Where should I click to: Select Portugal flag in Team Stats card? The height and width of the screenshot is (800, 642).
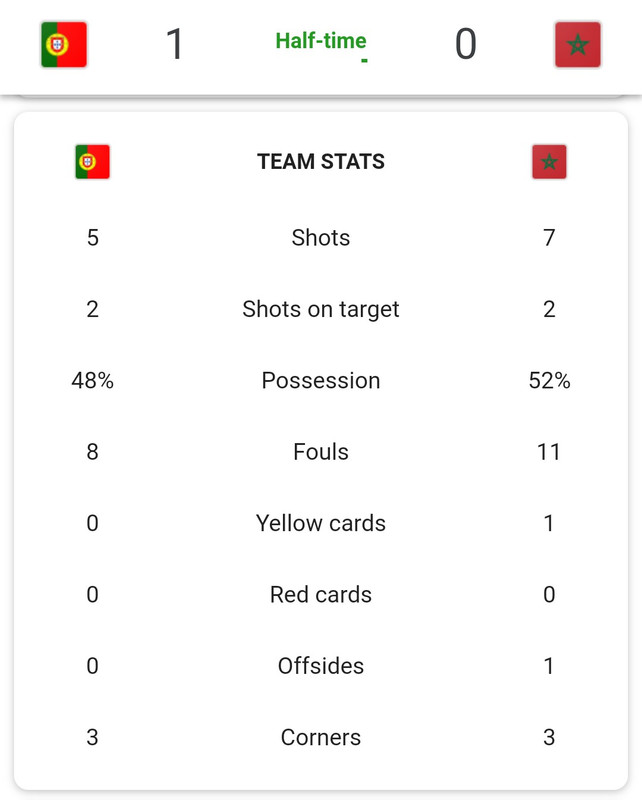tap(92, 162)
